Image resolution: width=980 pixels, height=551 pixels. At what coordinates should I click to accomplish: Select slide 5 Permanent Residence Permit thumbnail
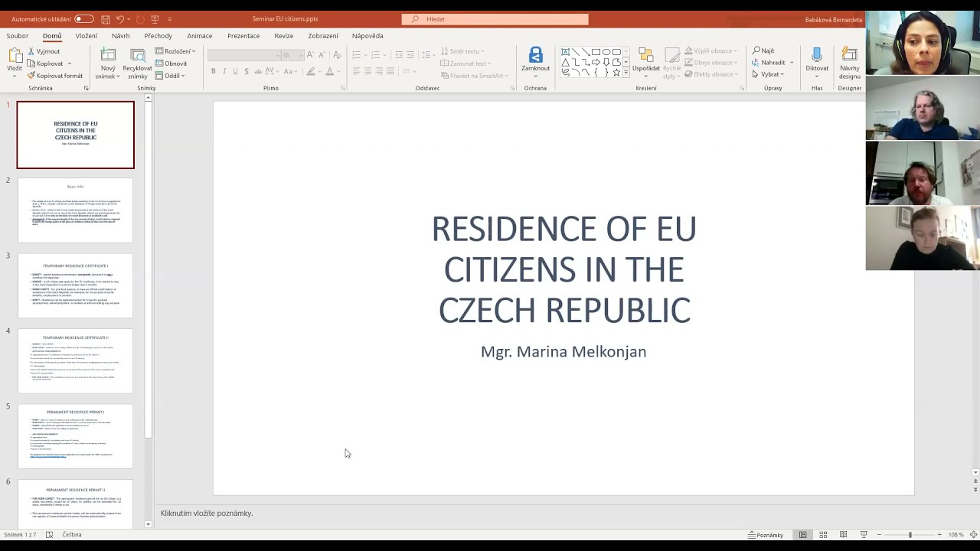pos(75,436)
